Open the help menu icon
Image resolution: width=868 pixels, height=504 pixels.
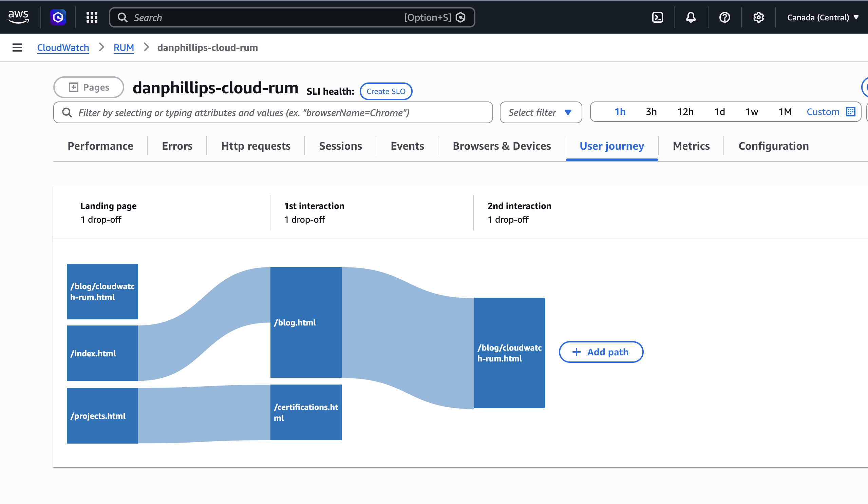(725, 17)
